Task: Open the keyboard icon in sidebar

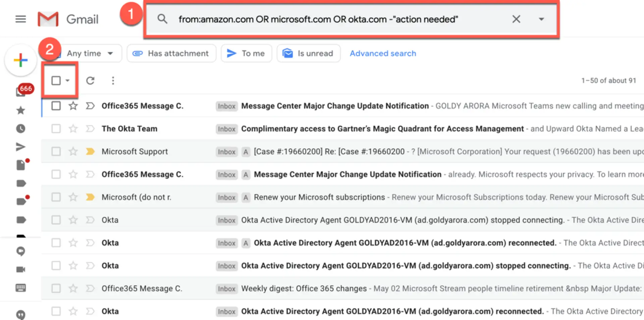Action: 21,288
